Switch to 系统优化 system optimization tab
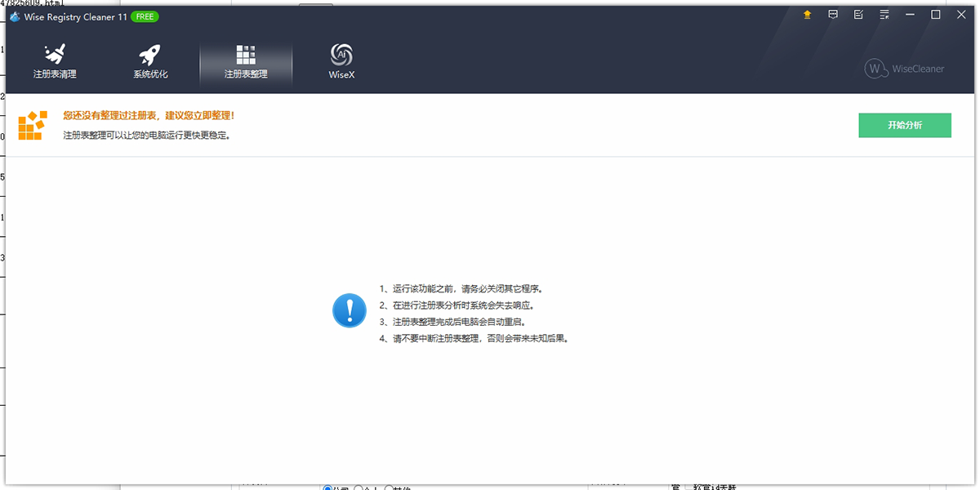 (150, 74)
